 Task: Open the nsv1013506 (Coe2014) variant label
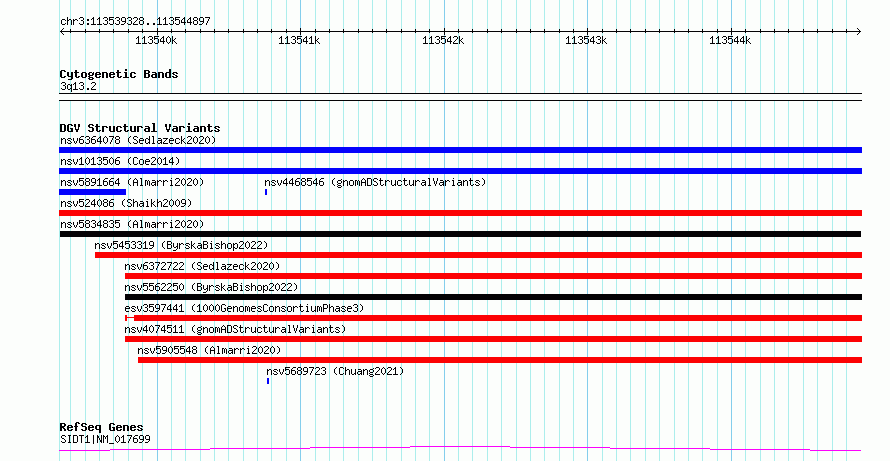(x=120, y=161)
